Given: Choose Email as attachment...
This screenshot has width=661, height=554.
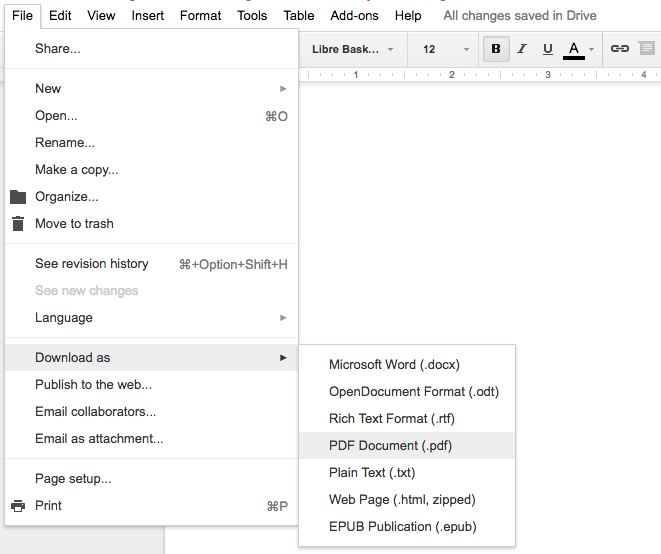Looking at the screenshot, I should pyautogui.click(x=151, y=438).
